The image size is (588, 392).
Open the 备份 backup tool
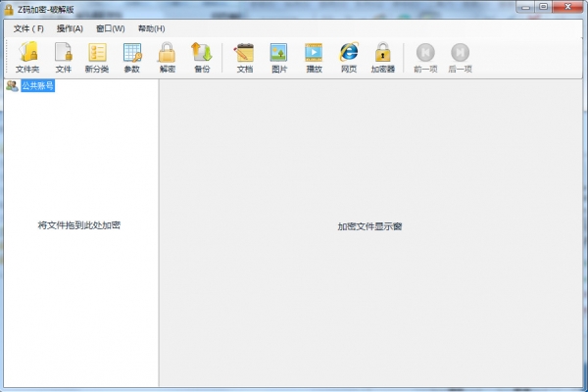(202, 58)
